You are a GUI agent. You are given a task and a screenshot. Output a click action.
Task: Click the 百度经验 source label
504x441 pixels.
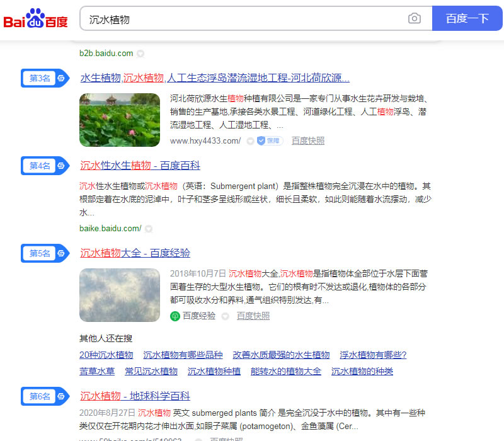(x=199, y=316)
